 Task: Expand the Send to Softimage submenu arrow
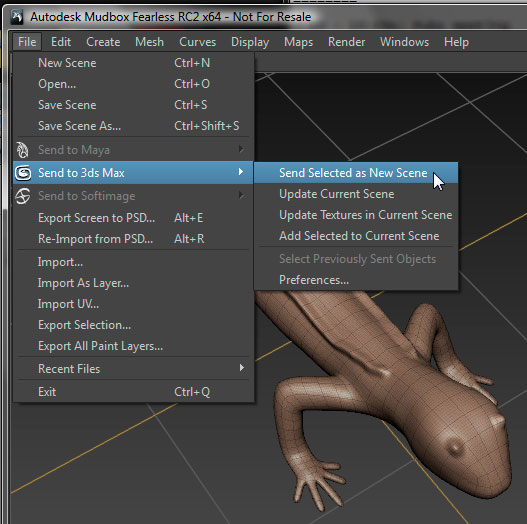point(241,195)
